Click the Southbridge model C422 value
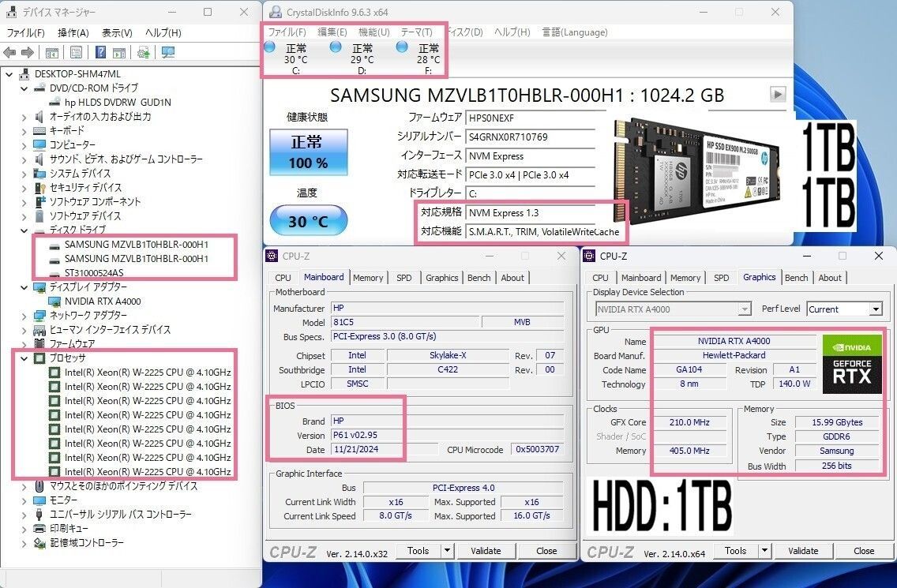The image size is (897, 588). coord(448,369)
